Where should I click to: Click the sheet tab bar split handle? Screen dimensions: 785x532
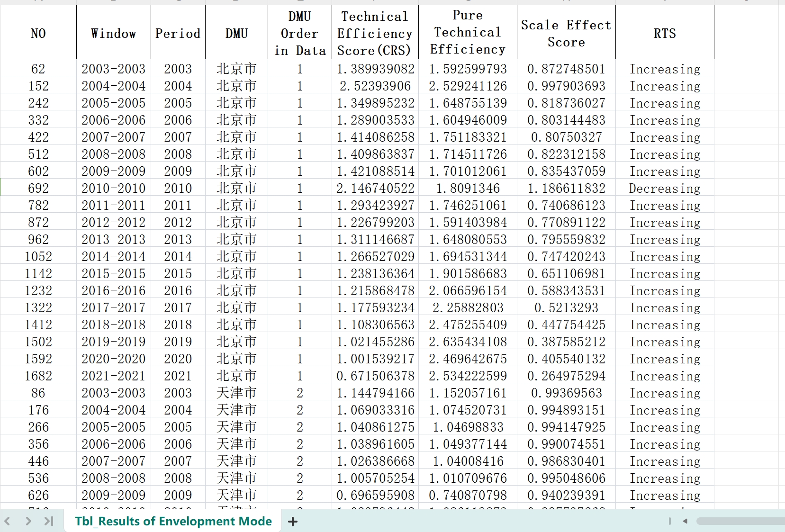coord(669,521)
